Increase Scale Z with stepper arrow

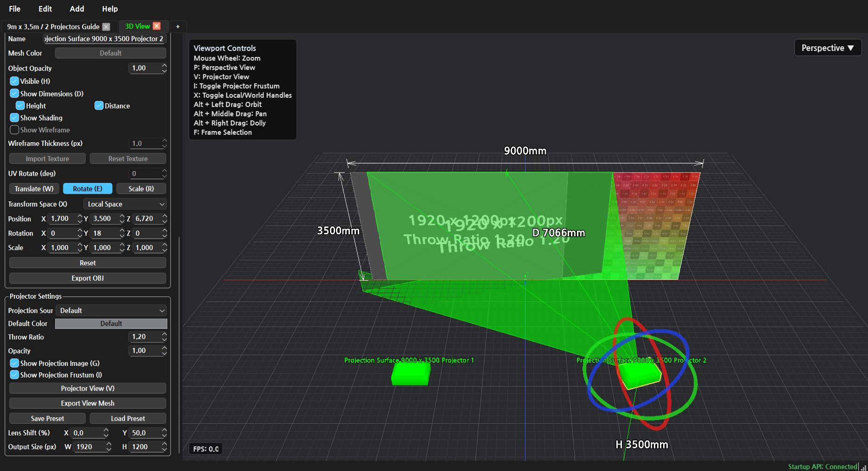164,245
